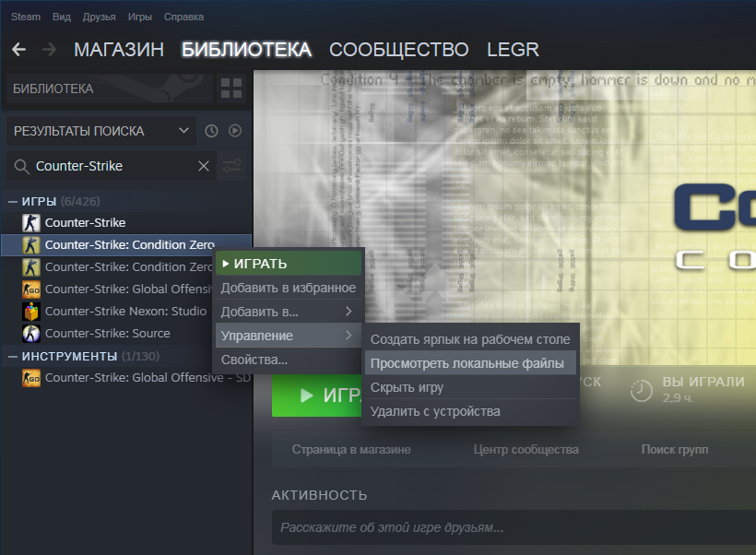Open Поиск групп link
756x555 pixels.
tap(675, 449)
